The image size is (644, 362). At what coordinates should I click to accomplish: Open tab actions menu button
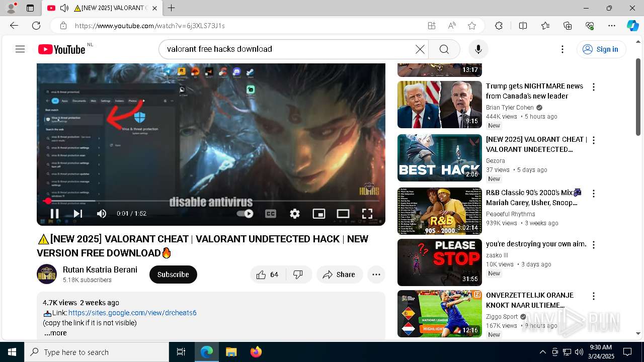[x=30, y=8]
